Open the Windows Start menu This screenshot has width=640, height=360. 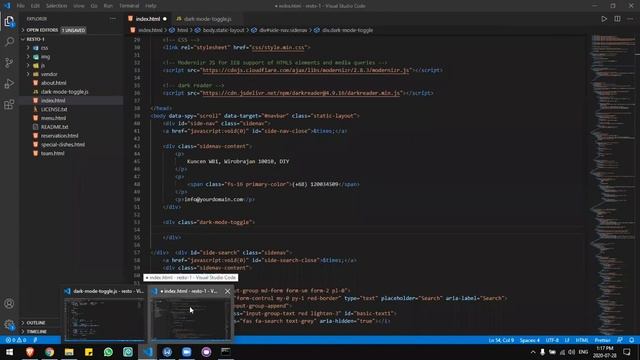coord(9,352)
